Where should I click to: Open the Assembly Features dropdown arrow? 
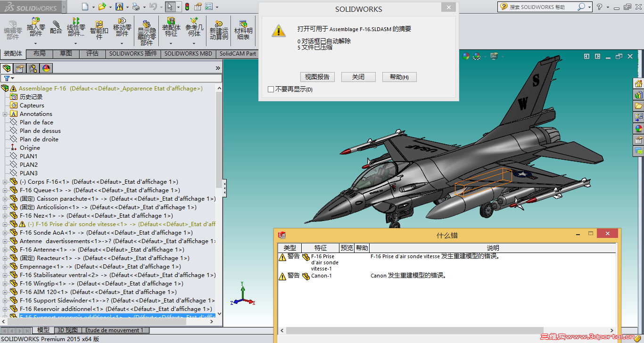(171, 44)
